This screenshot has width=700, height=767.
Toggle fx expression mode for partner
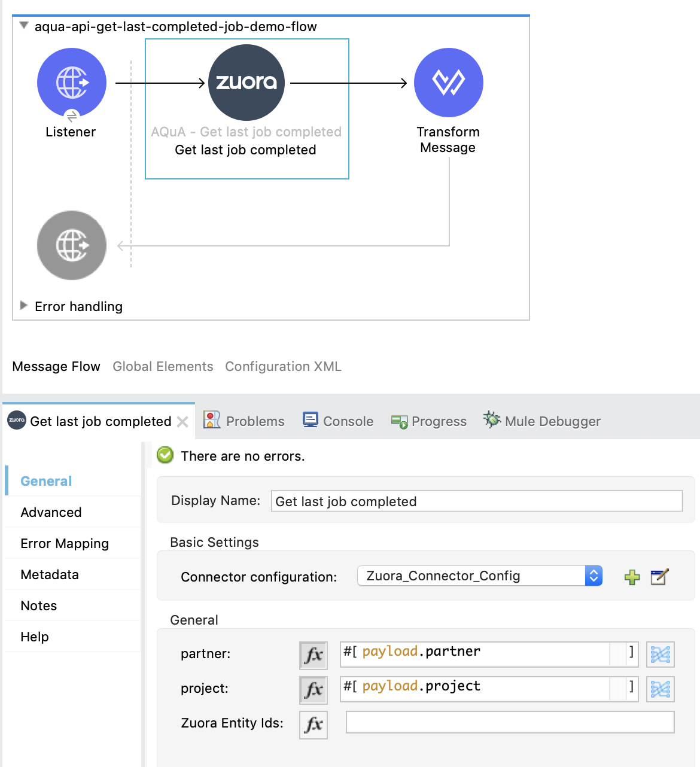click(314, 655)
